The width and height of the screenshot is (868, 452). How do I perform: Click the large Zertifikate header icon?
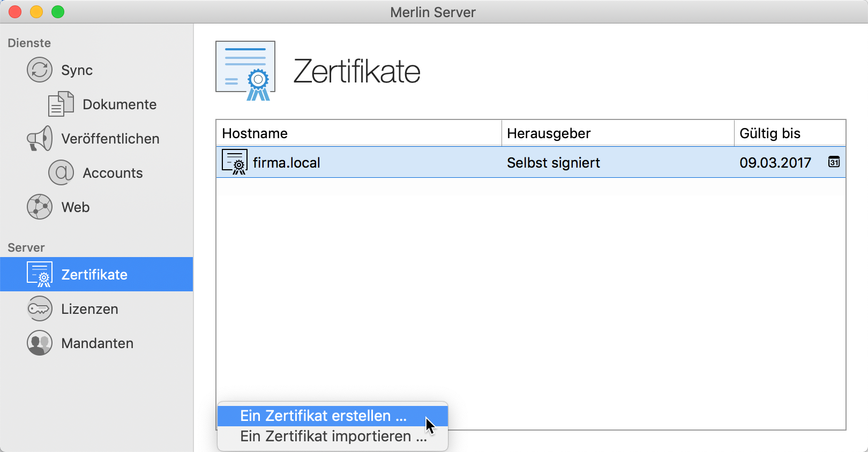point(245,71)
